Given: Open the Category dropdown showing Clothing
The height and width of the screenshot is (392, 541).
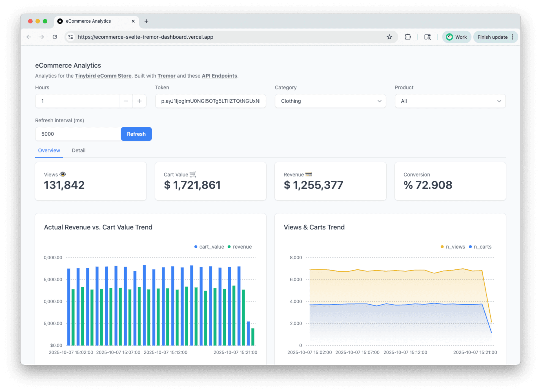Looking at the screenshot, I should click(x=330, y=101).
